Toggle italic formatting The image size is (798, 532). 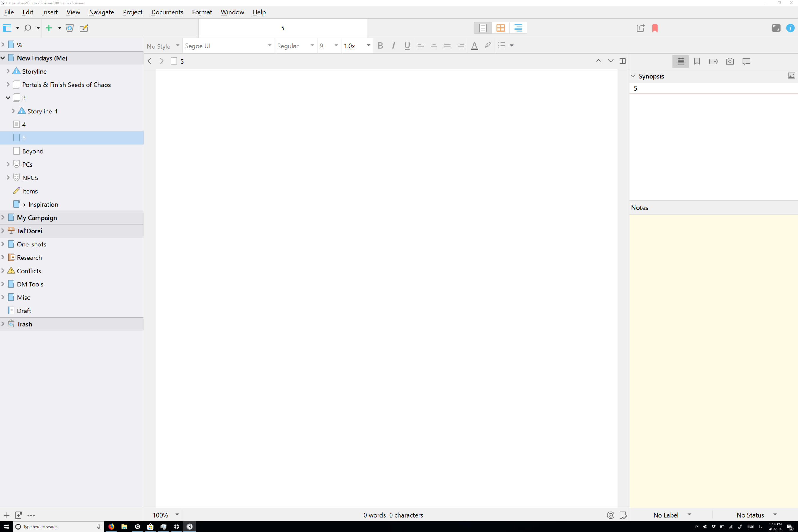coord(394,46)
